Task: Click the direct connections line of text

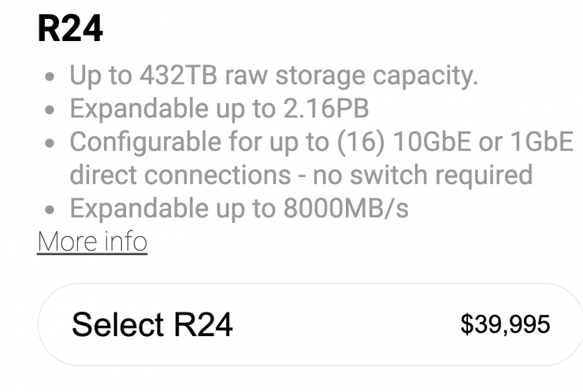Action: tap(301, 176)
